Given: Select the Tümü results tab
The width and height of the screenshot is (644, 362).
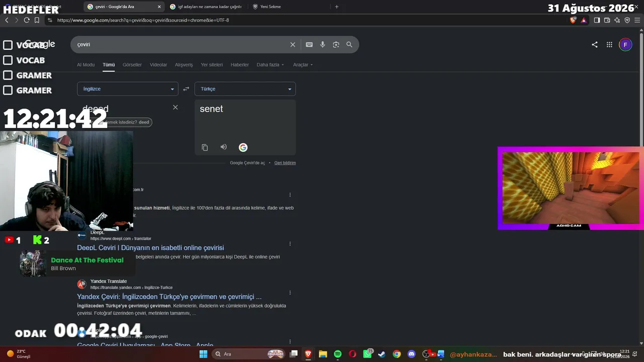Looking at the screenshot, I should click(109, 65).
